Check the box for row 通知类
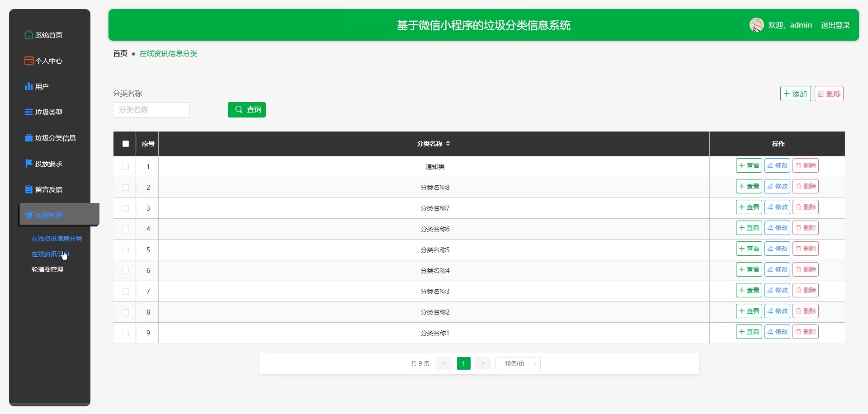This screenshot has height=414, width=868. pos(126,167)
